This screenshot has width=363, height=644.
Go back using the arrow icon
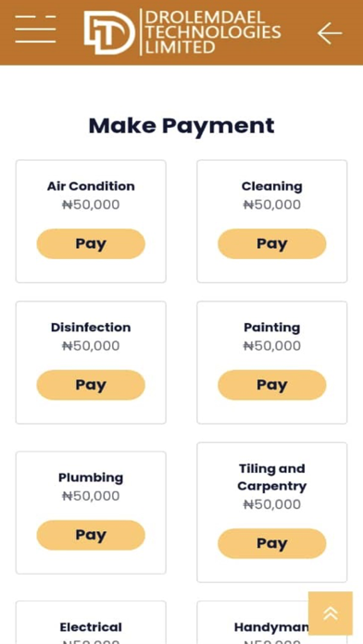pyautogui.click(x=330, y=33)
